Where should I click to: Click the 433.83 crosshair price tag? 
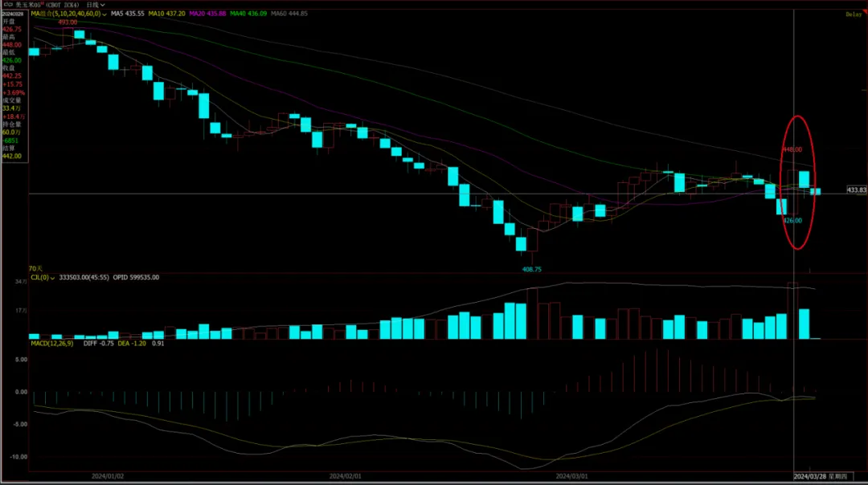(857, 190)
